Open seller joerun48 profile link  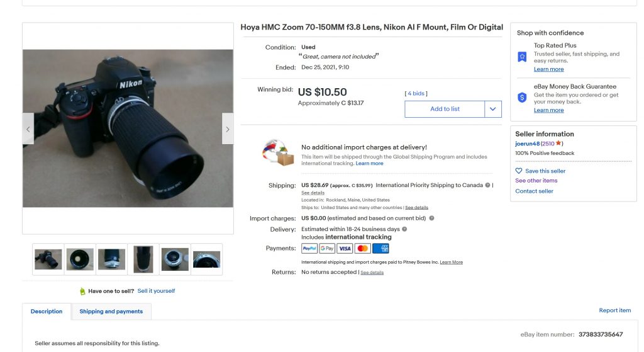pyautogui.click(x=527, y=144)
